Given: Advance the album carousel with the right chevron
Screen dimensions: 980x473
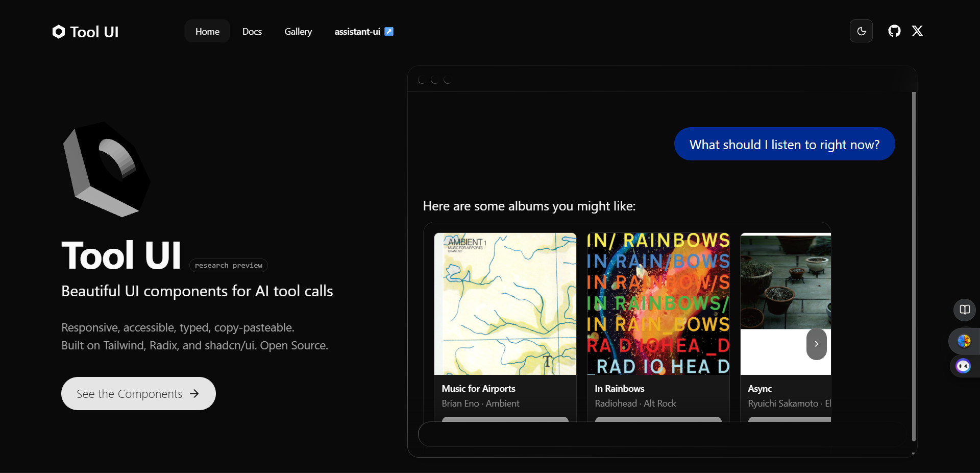Looking at the screenshot, I should tap(816, 344).
